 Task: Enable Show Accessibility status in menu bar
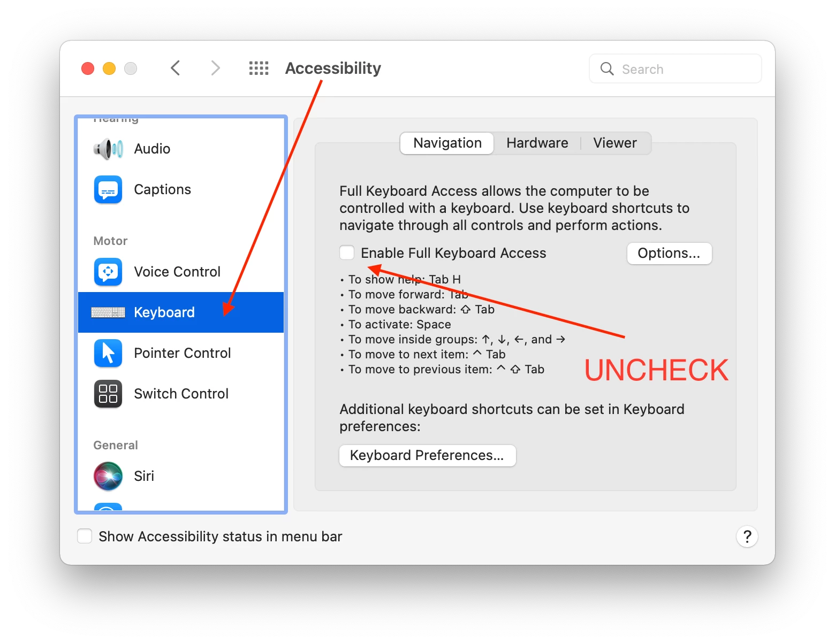pos(85,536)
